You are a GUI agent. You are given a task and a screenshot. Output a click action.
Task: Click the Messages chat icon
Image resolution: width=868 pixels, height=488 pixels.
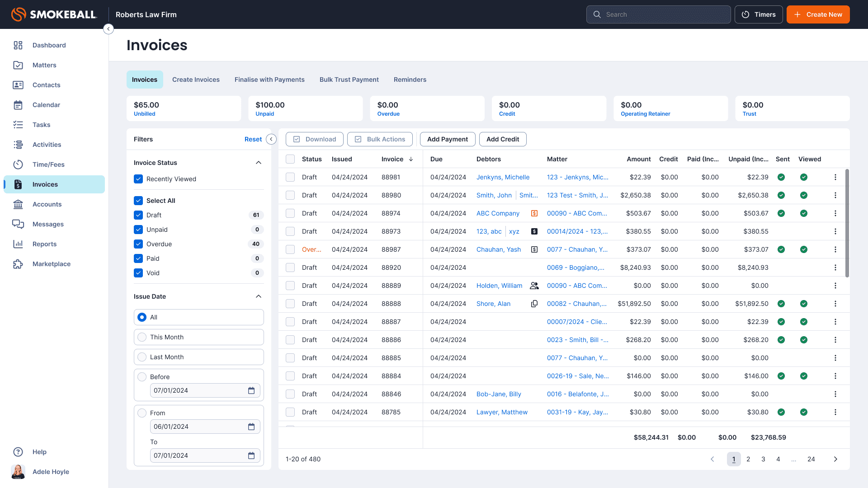(x=18, y=224)
